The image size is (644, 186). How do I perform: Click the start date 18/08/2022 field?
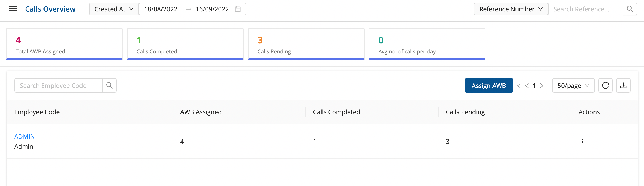[x=161, y=9]
